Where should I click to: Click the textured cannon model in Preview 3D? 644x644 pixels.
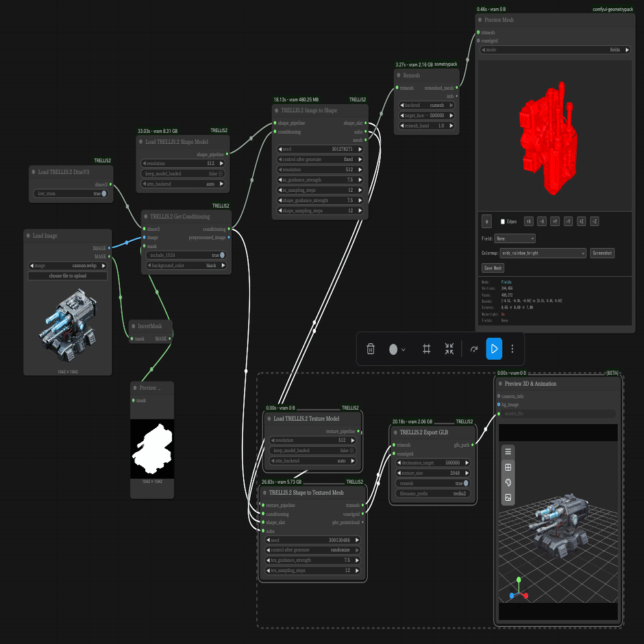click(x=560, y=525)
